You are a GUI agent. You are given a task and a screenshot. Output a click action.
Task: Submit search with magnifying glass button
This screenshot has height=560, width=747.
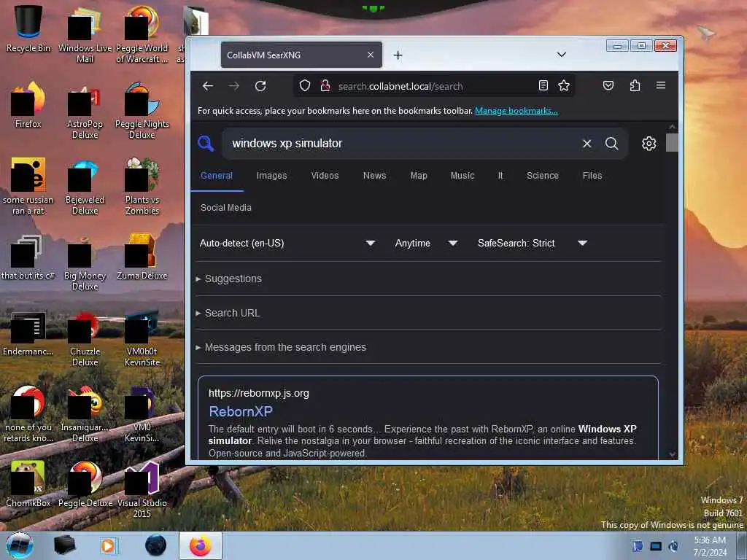[x=612, y=144]
